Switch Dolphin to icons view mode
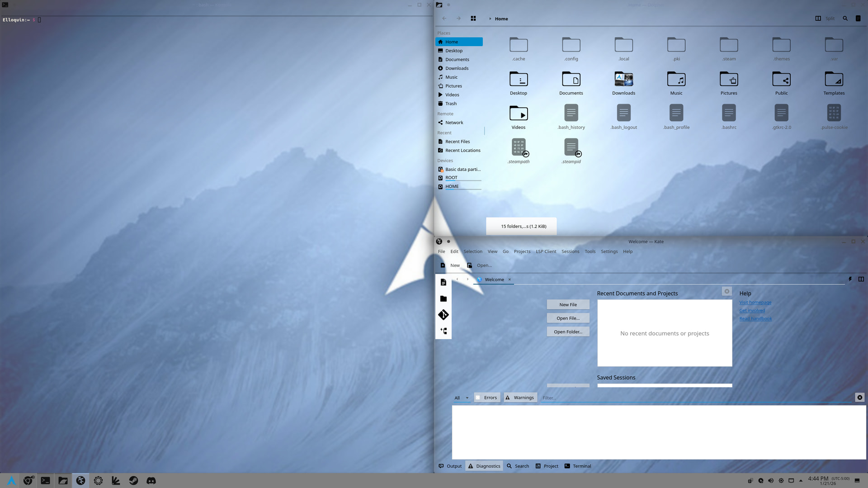The height and width of the screenshot is (488, 868). pyautogui.click(x=473, y=19)
